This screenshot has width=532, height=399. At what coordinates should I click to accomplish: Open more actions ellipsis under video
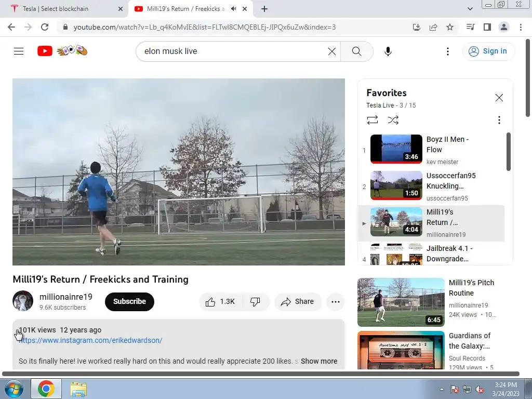(x=336, y=302)
